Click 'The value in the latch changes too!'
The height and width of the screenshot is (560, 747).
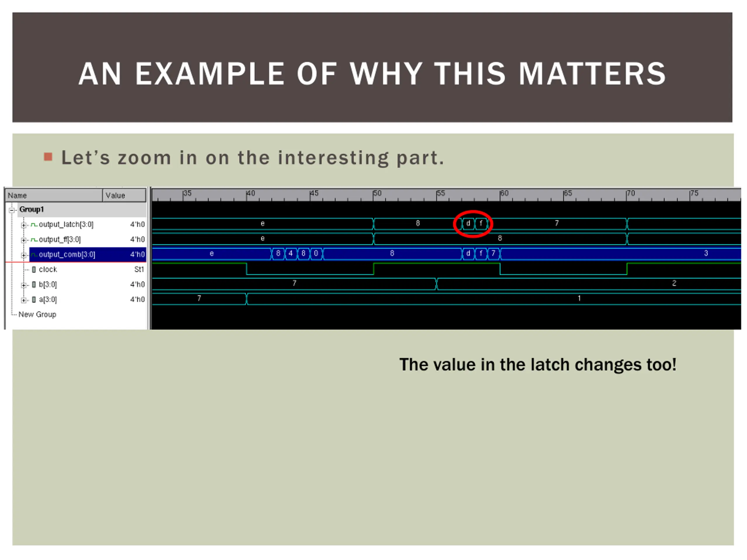537,365
